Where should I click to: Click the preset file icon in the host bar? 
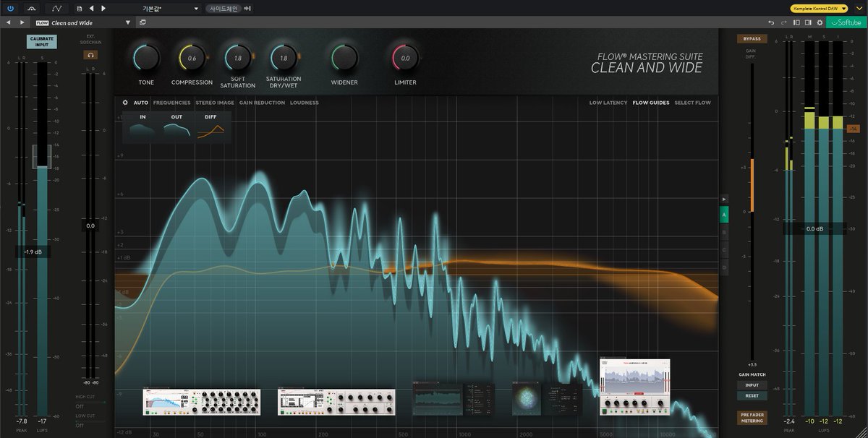(x=80, y=9)
